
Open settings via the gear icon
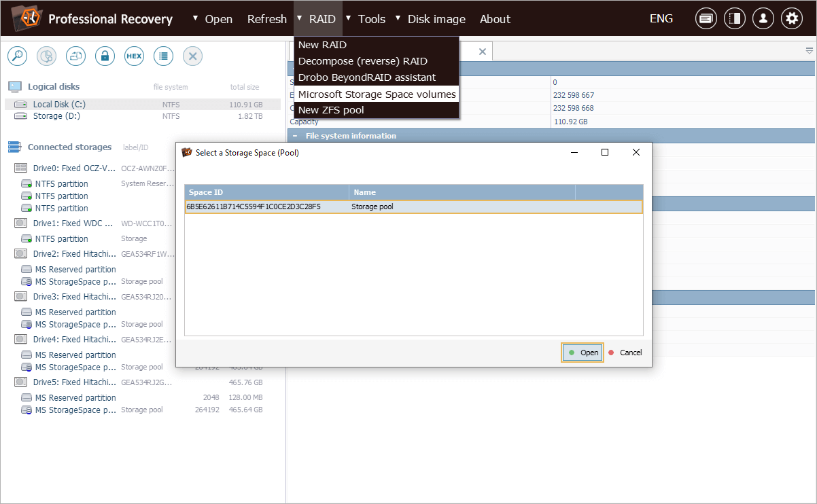point(791,19)
